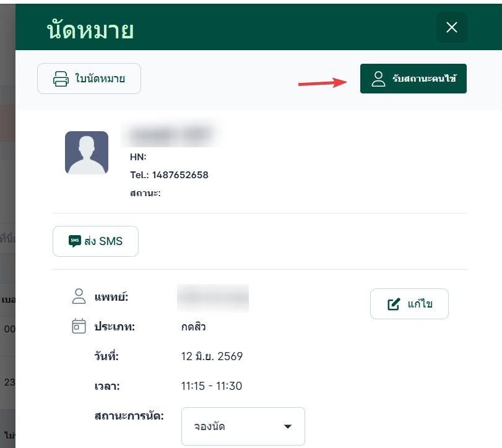Open the ใบนัดหมาย print button

click(x=89, y=79)
